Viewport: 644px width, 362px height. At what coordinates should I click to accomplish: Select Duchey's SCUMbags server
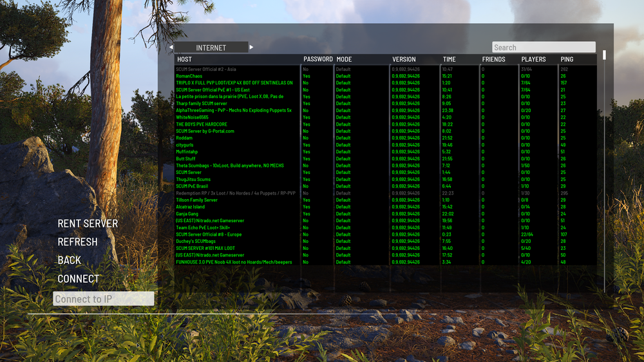[x=385, y=241]
